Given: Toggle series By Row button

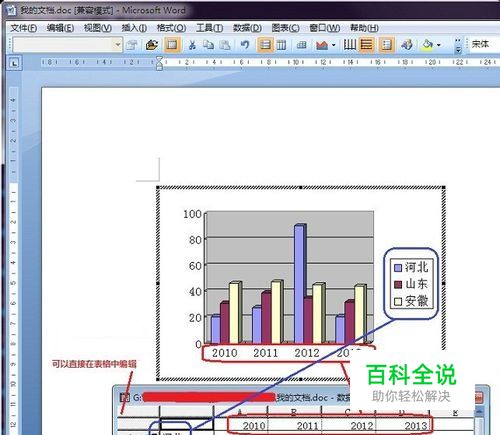Looking at the screenshot, I should pyautogui.click(x=265, y=44).
